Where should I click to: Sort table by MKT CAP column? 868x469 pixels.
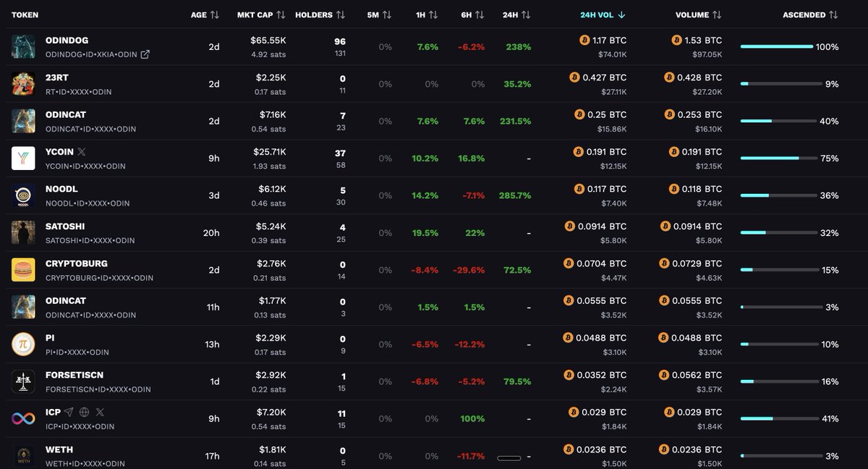[x=261, y=14]
